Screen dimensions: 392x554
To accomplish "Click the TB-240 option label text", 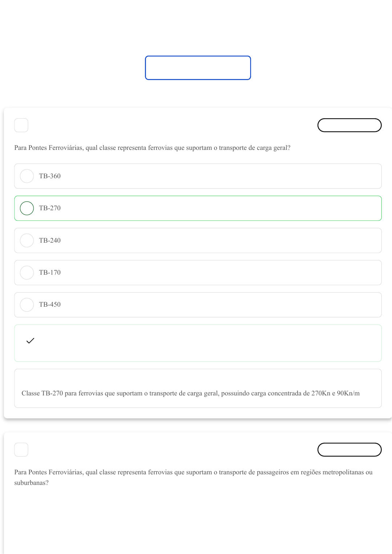I will pyautogui.click(x=50, y=240).
